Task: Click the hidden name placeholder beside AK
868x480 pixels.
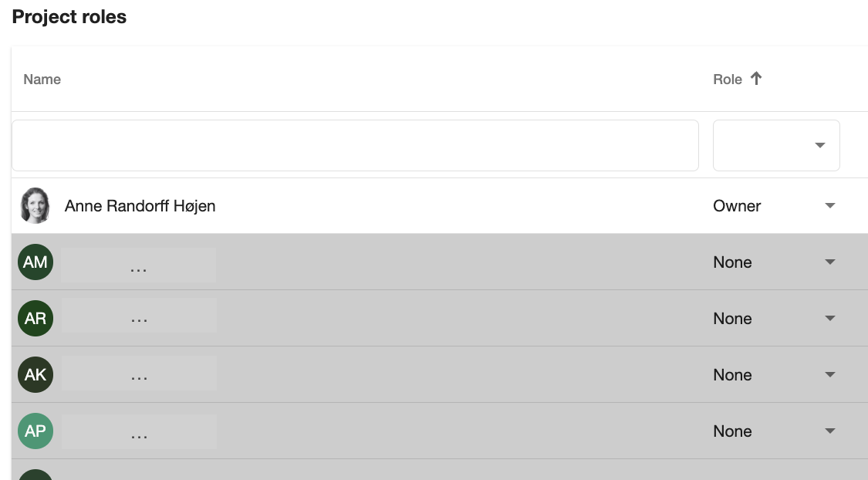Action: (x=139, y=374)
